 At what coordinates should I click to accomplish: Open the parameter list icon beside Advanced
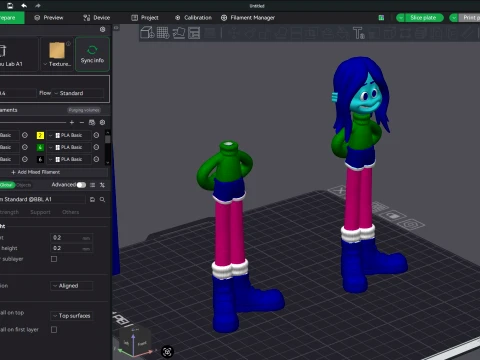[92, 185]
